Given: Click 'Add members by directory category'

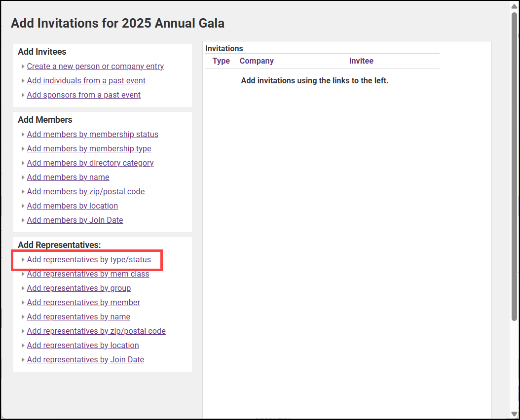Looking at the screenshot, I should coord(90,163).
